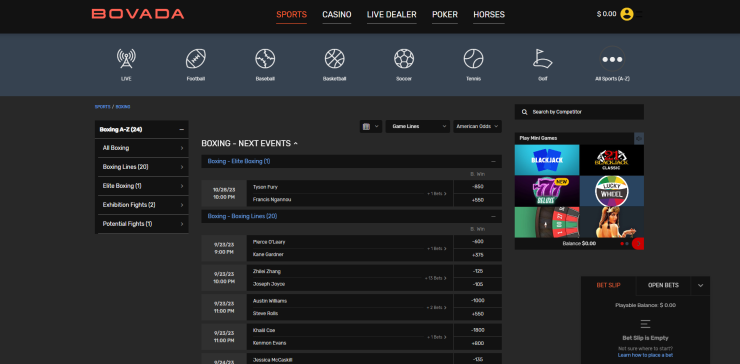Bet on Tyson Fury at -850
Image resolution: width=740 pixels, height=364 pixels.
coord(478,186)
